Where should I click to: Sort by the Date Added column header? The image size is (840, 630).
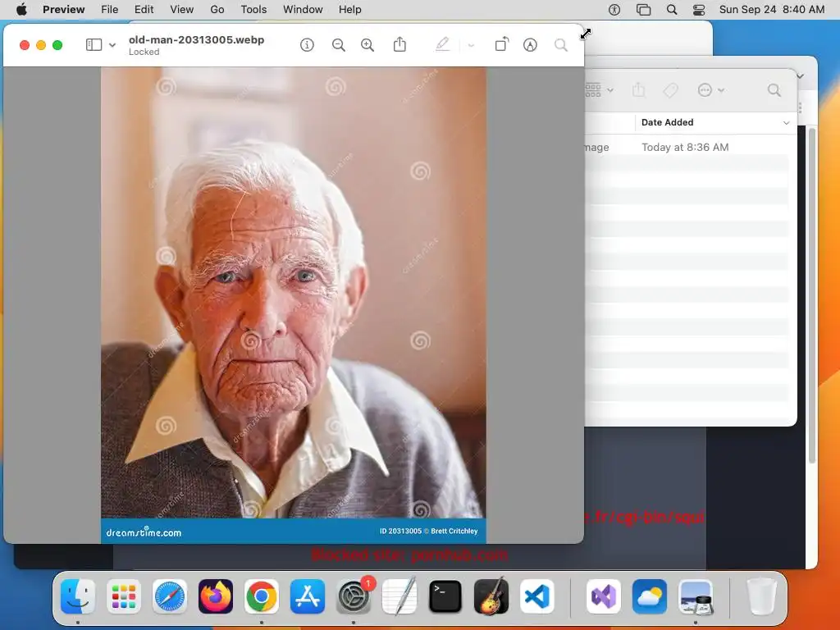(668, 122)
